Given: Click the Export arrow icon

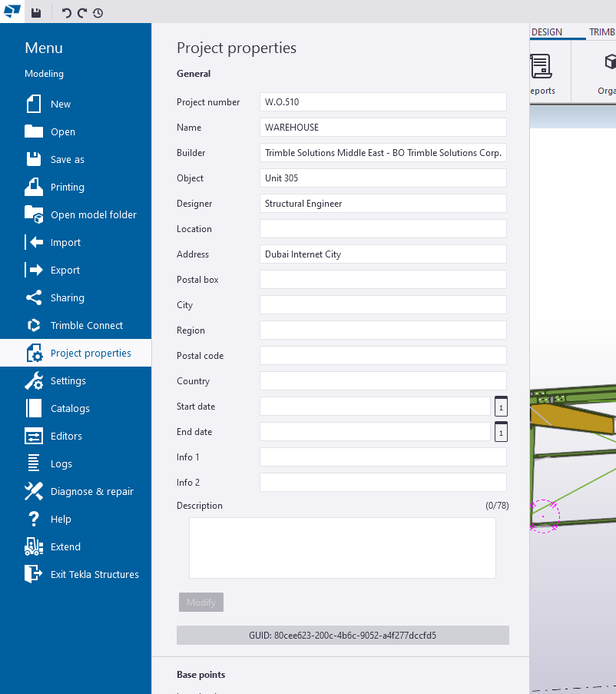Looking at the screenshot, I should click(34, 270).
